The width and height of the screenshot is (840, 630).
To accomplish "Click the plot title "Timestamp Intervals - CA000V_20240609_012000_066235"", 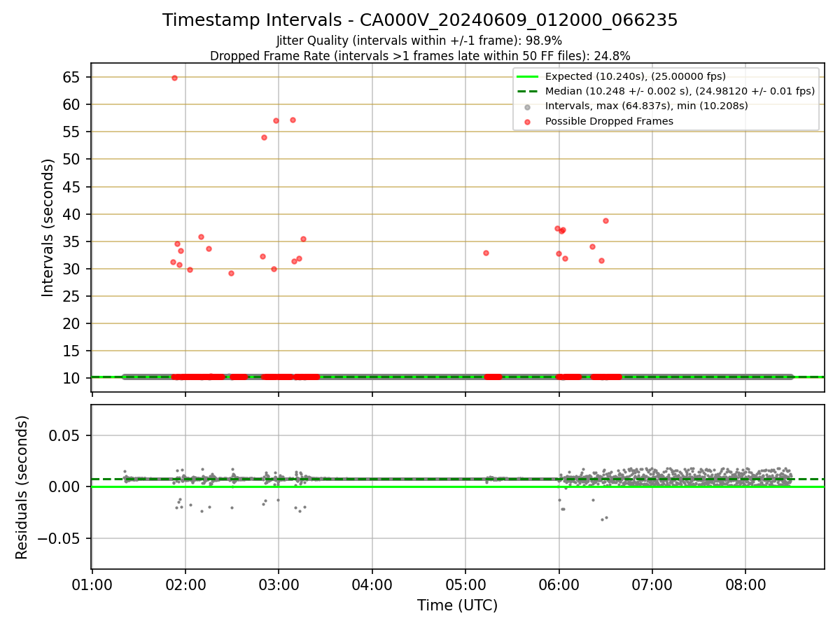I will [x=420, y=20].
